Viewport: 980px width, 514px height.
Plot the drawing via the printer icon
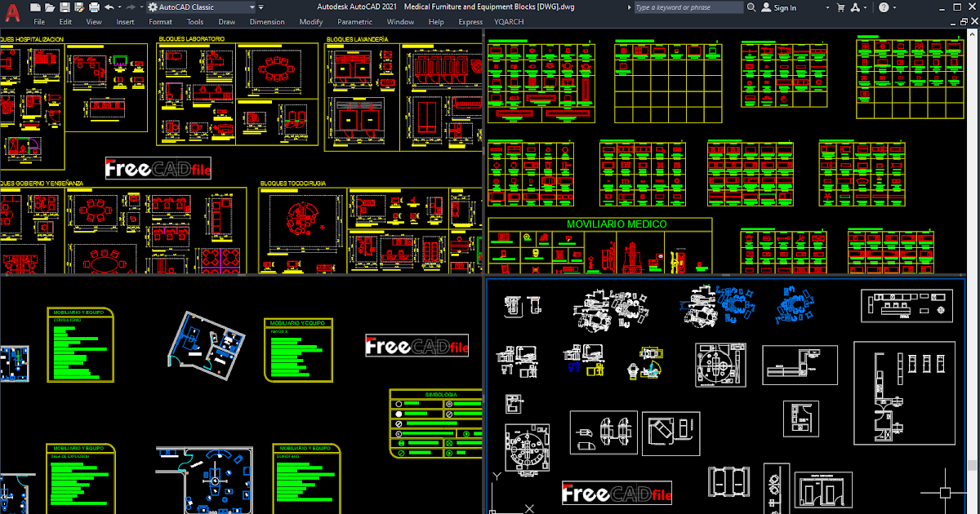(x=92, y=7)
